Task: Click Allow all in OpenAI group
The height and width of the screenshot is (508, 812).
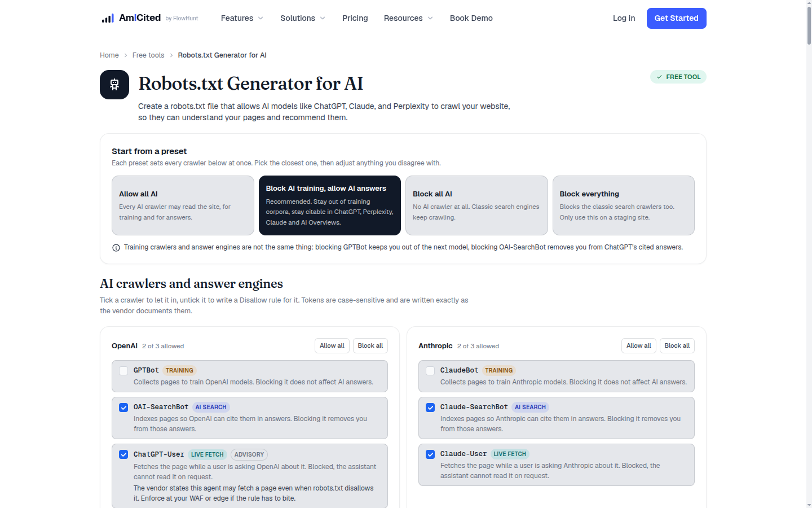Action: pyautogui.click(x=332, y=346)
